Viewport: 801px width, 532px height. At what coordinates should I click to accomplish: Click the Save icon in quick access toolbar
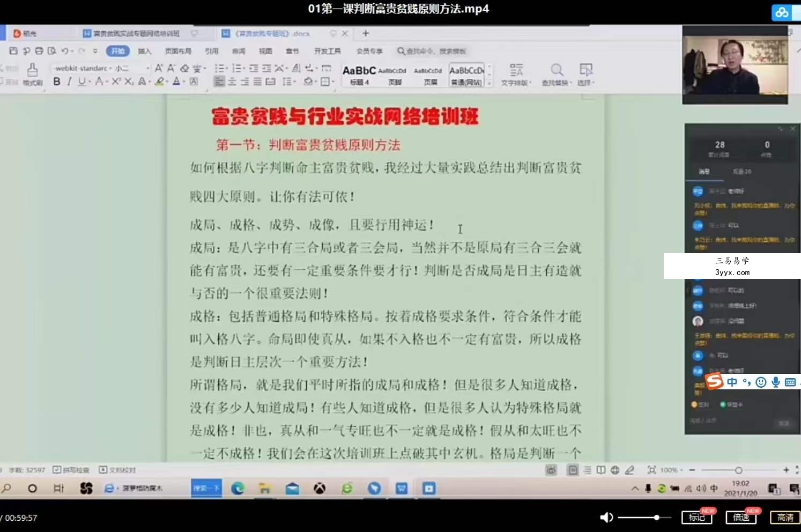point(13,51)
